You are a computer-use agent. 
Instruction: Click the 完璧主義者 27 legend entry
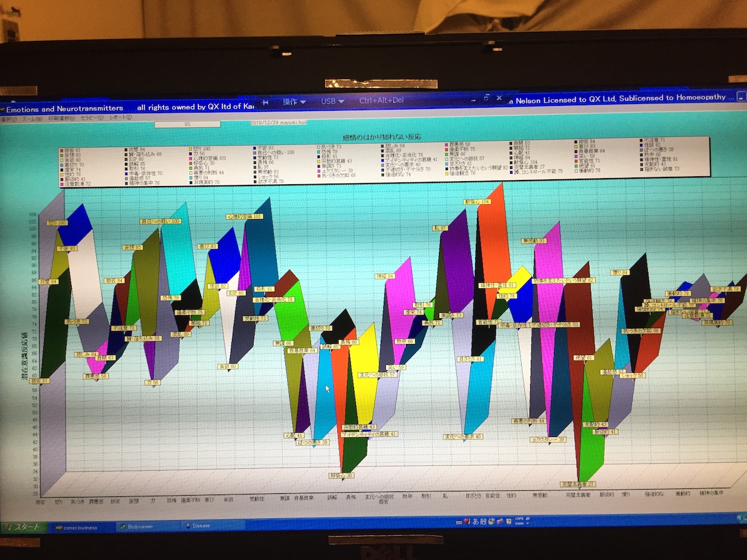click(x=526, y=167)
